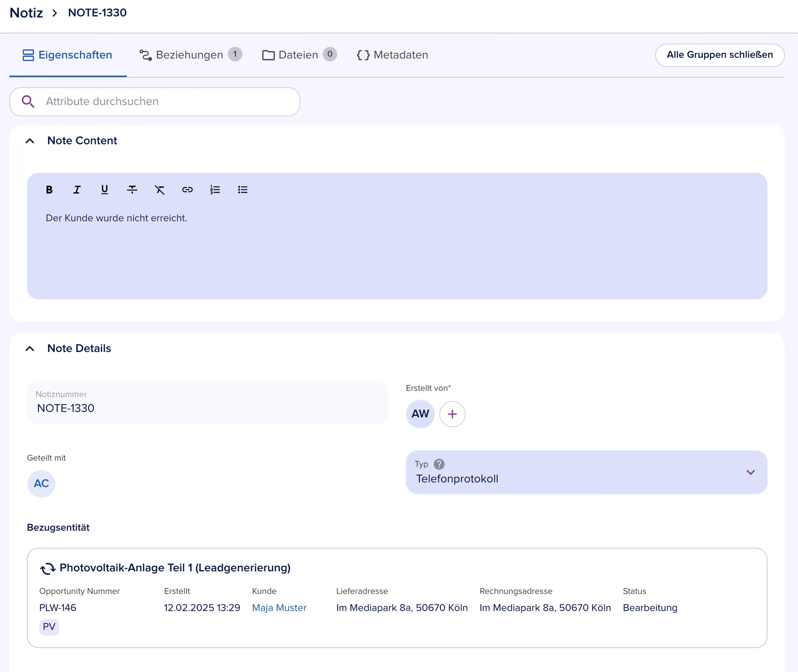The width and height of the screenshot is (798, 672).
Task: Switch to the Eigenschaften tab
Action: click(x=68, y=55)
